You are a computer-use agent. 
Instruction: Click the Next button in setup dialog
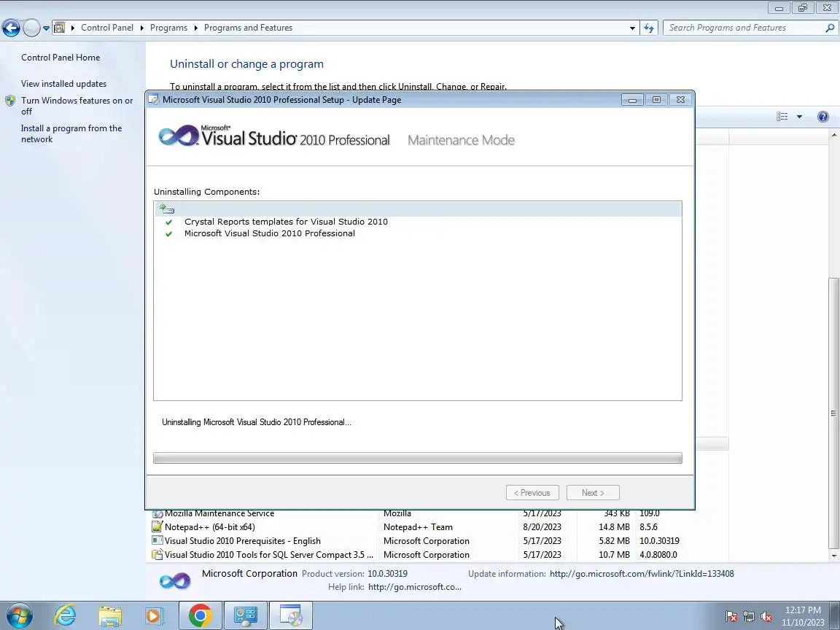[x=593, y=492]
